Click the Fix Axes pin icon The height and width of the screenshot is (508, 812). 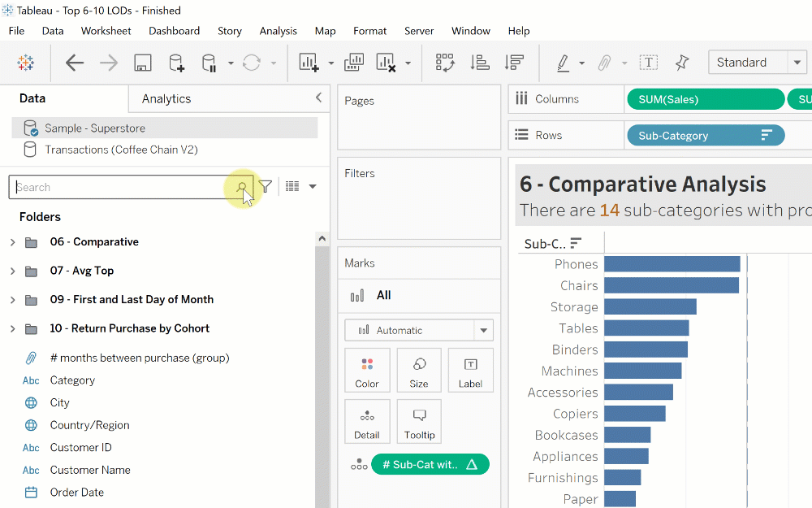[x=682, y=63]
